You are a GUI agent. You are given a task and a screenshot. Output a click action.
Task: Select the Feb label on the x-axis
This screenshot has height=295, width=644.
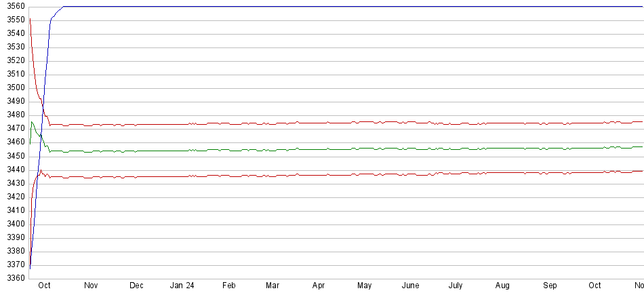tap(228, 286)
